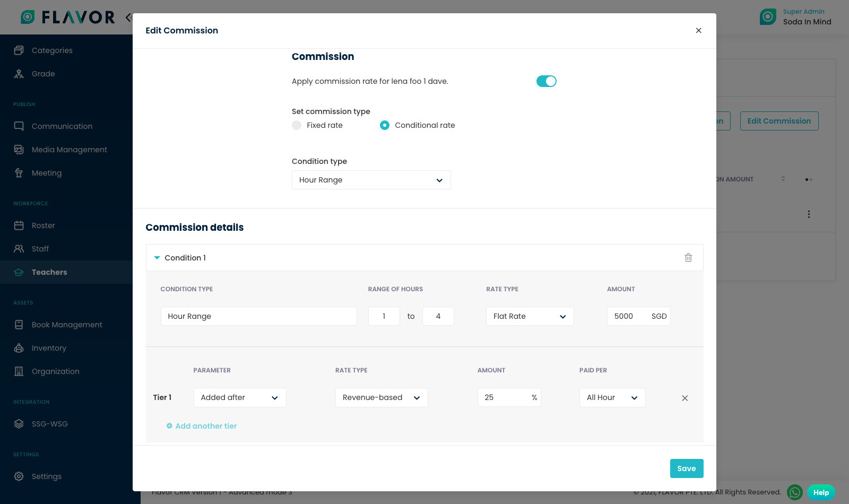Open the Communication menu item

click(62, 126)
